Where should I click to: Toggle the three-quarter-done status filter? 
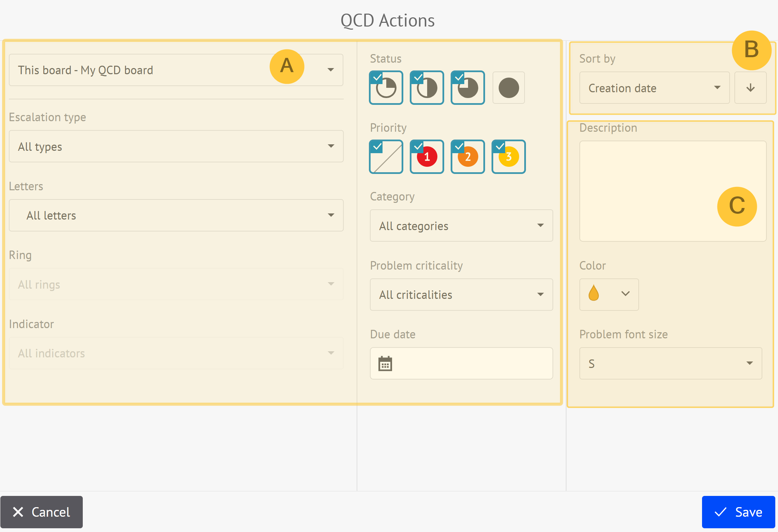tap(468, 88)
